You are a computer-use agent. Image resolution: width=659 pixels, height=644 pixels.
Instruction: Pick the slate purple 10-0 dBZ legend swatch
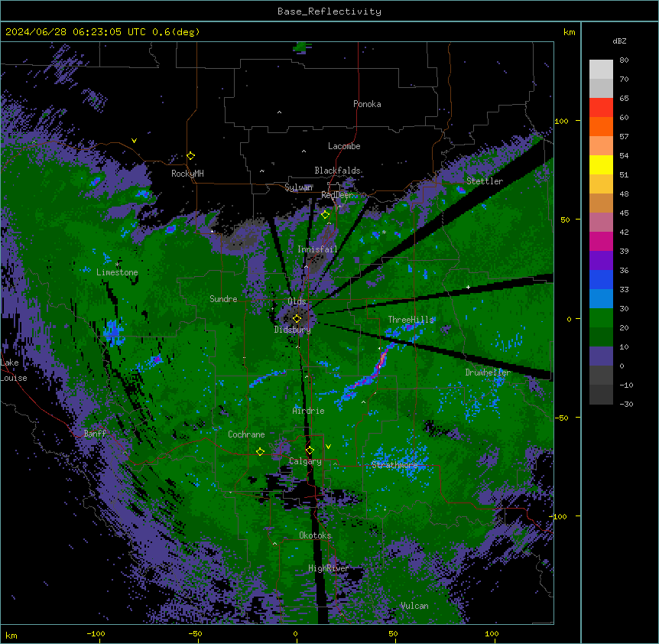coord(601,356)
